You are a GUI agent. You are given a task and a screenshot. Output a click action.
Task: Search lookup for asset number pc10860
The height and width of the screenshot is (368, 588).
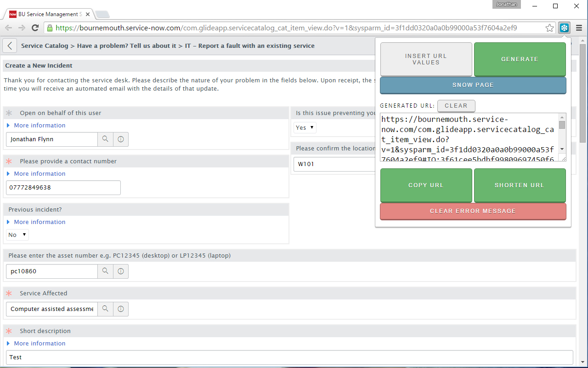pyautogui.click(x=105, y=271)
